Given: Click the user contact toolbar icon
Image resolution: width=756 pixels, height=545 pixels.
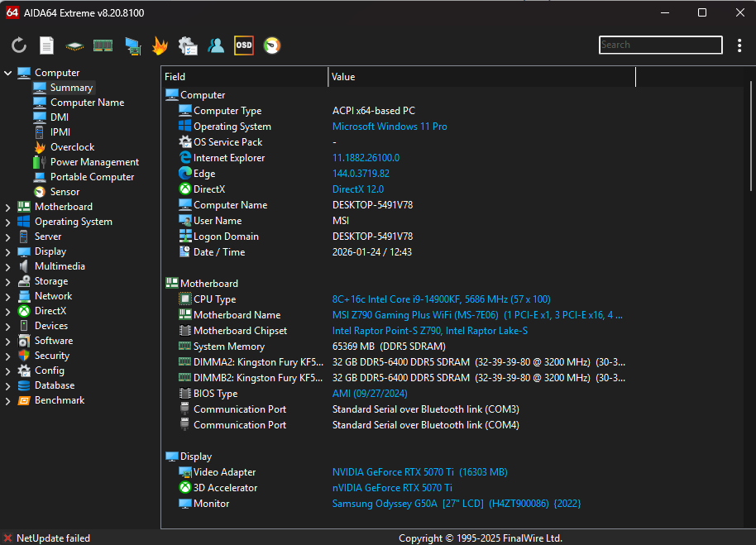Looking at the screenshot, I should 216,45.
